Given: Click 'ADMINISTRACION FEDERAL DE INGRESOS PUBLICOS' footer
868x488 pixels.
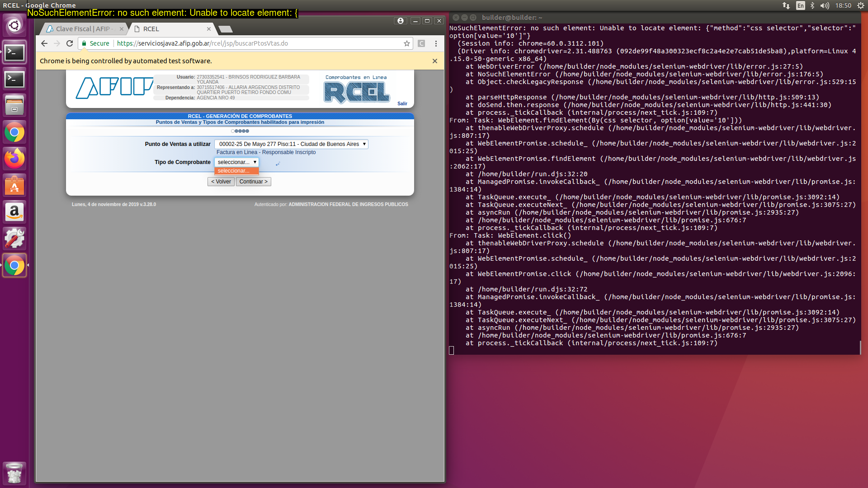Looking at the screenshot, I should pos(349,205).
